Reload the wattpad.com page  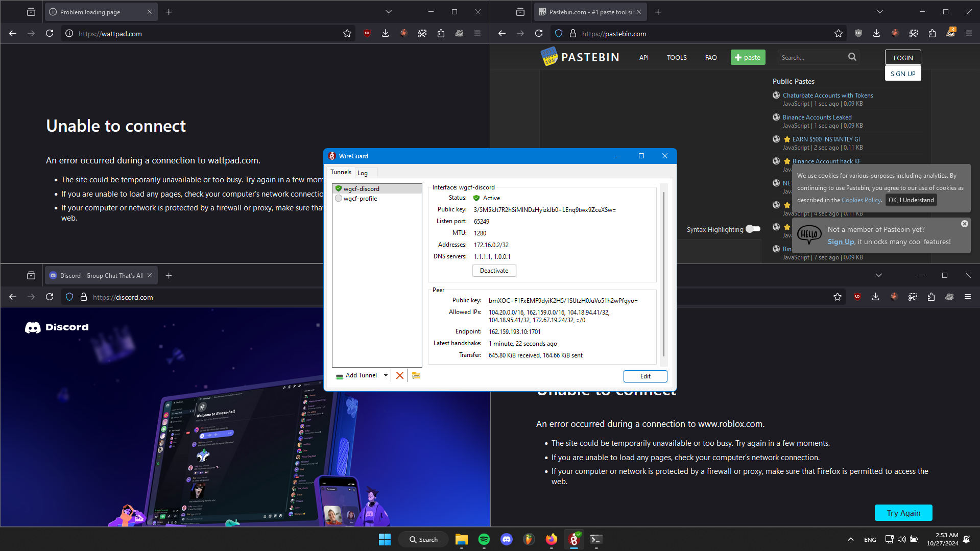[x=50, y=34]
